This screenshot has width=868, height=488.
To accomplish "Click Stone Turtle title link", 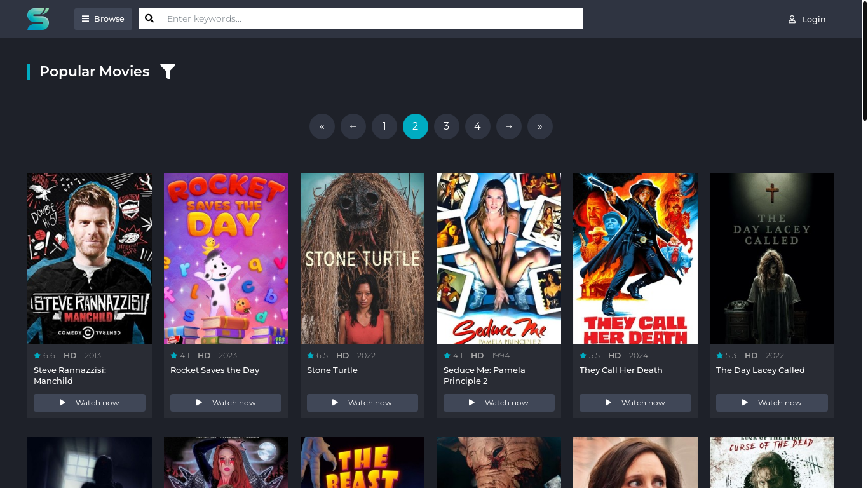I will click(332, 370).
